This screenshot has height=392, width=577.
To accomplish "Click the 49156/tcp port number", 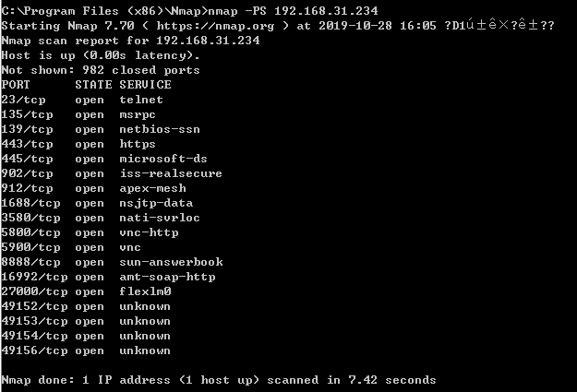I will click(x=34, y=350).
